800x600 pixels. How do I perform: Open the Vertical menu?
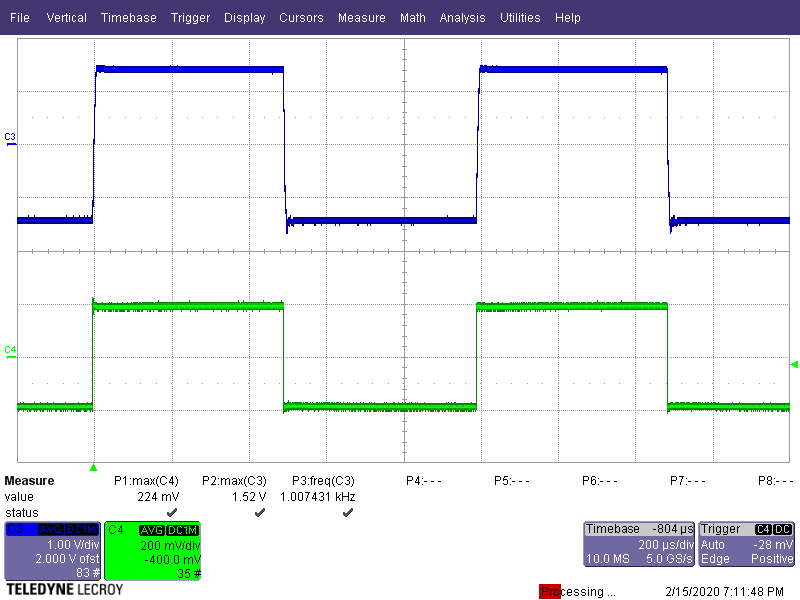[x=66, y=18]
